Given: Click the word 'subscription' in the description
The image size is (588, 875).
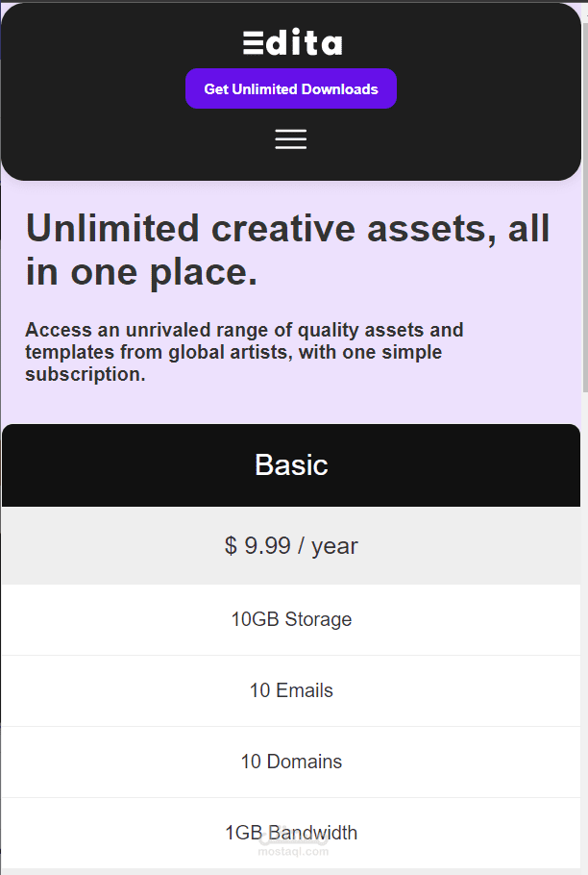Looking at the screenshot, I should [x=85, y=374].
